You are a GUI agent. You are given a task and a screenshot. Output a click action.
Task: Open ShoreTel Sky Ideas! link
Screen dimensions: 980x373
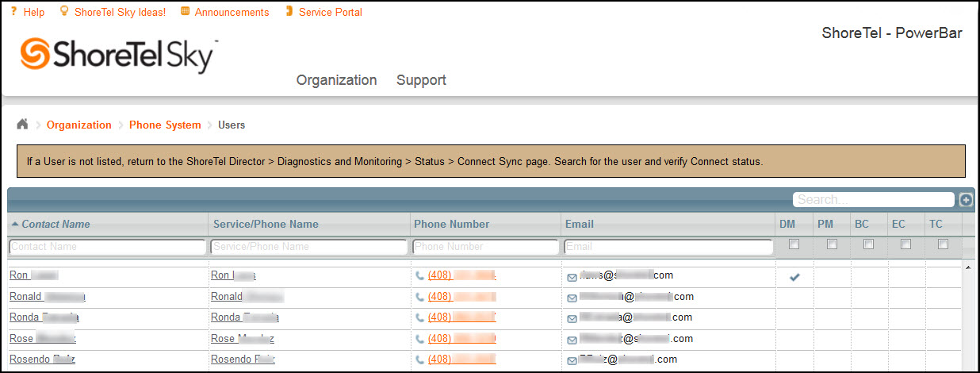pyautogui.click(x=120, y=12)
